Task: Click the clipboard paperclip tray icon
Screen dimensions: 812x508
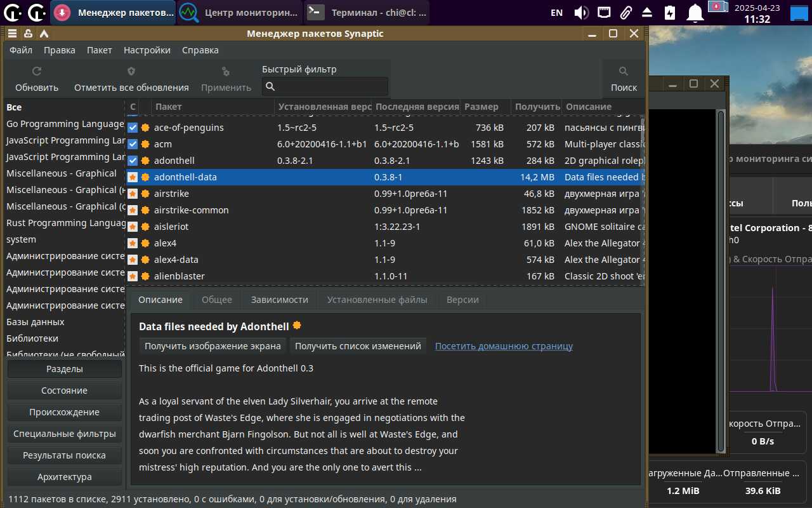Action: click(x=625, y=13)
